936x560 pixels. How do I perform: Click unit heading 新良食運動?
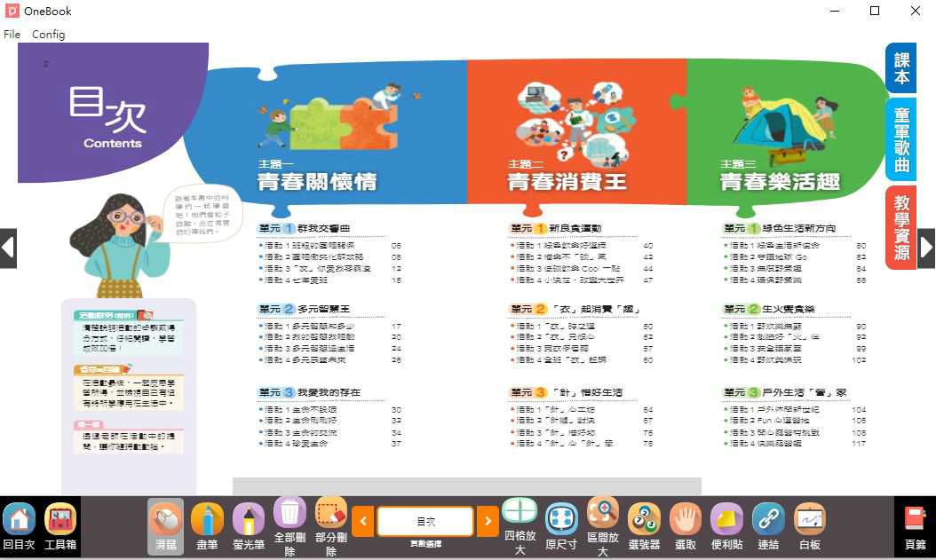(575, 228)
